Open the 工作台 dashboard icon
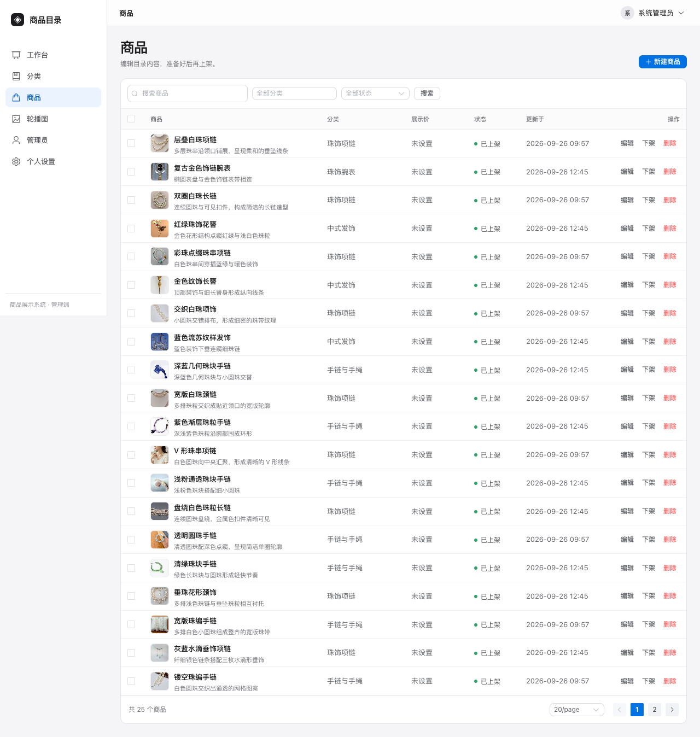 click(x=16, y=55)
